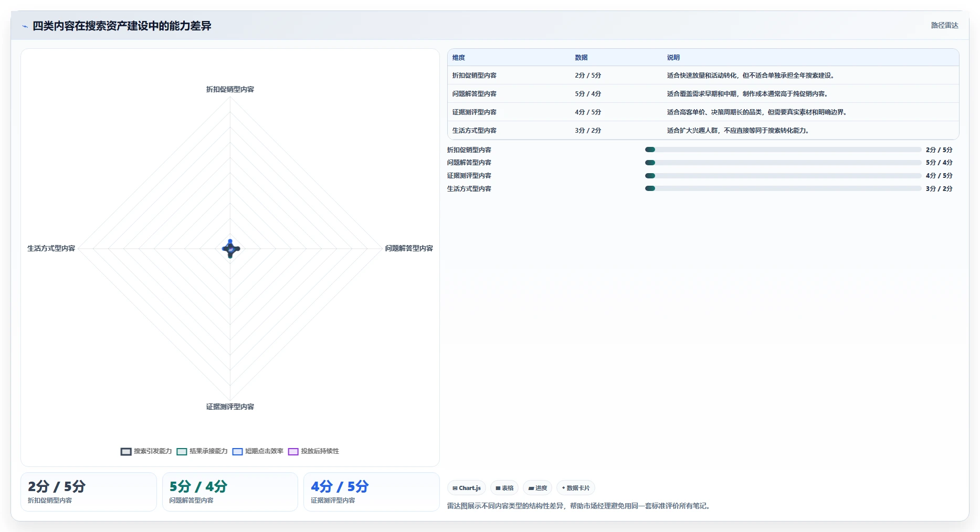
Task: Click the 生活方式型内容 cell in the table
Action: [475, 131]
